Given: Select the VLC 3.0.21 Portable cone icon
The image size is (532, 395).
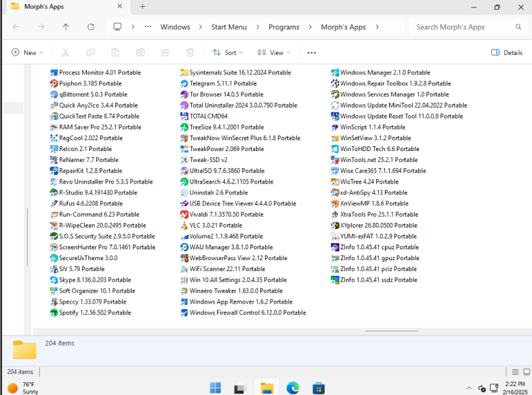Looking at the screenshot, I should pyautogui.click(x=184, y=226).
